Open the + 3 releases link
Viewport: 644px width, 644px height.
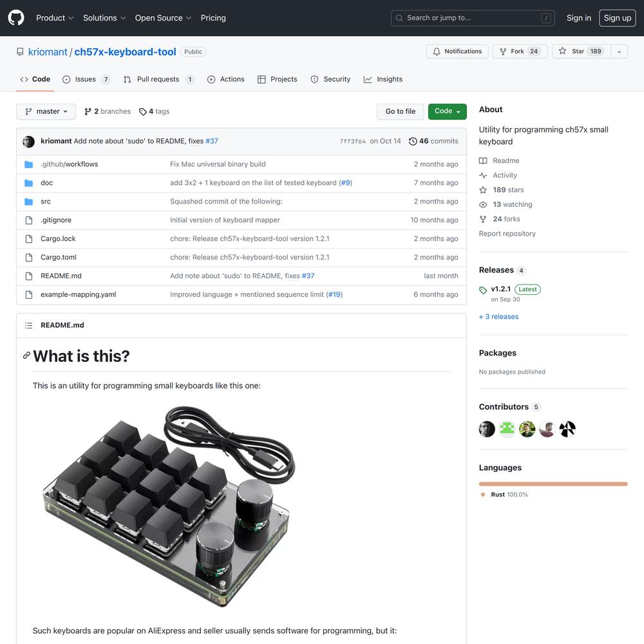pyautogui.click(x=498, y=317)
